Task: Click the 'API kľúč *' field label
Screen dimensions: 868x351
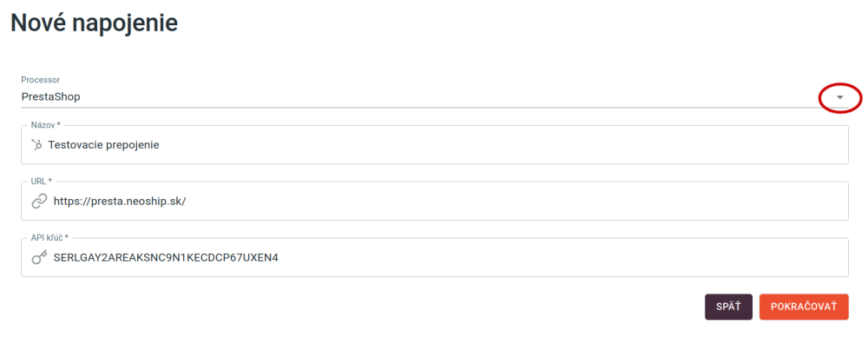Action: pyautogui.click(x=49, y=237)
